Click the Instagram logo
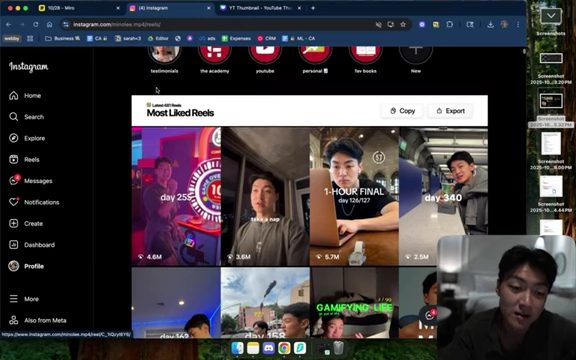 point(29,67)
